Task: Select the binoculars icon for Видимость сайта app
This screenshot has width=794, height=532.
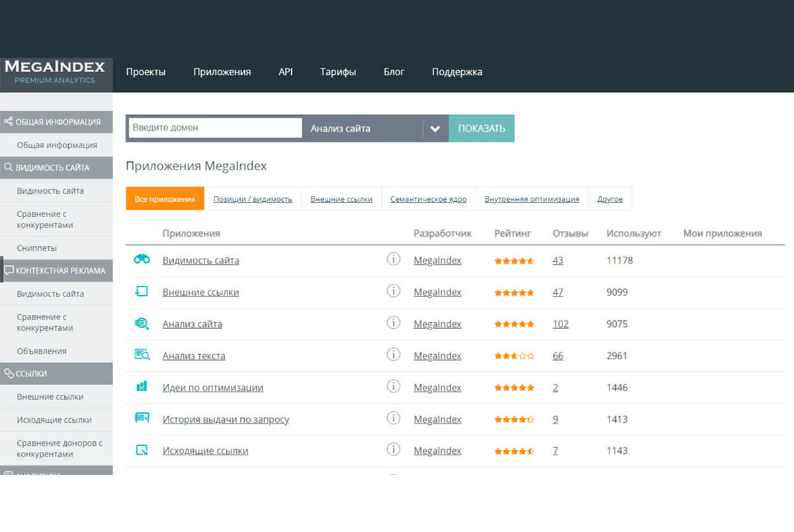Action: (x=142, y=259)
